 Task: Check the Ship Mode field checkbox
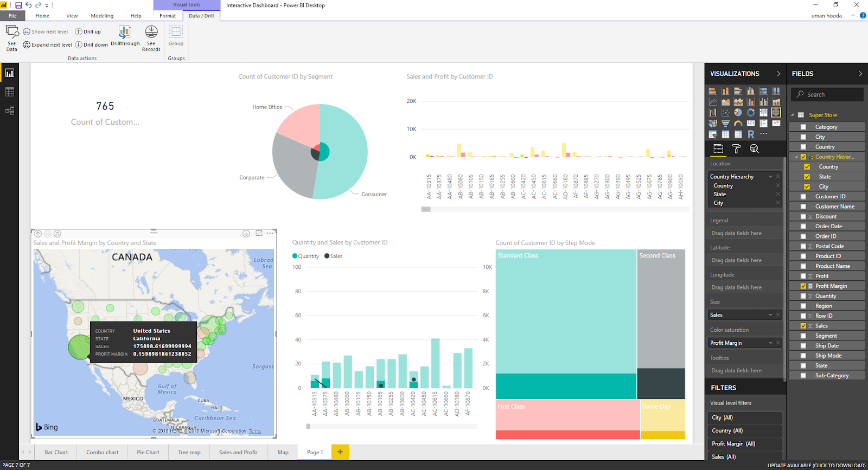803,356
